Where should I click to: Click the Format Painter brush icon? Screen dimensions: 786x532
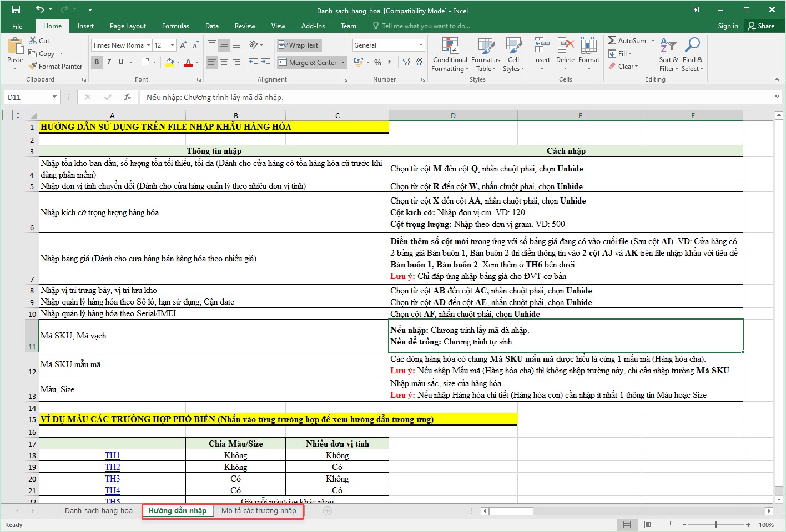pyautogui.click(x=33, y=66)
